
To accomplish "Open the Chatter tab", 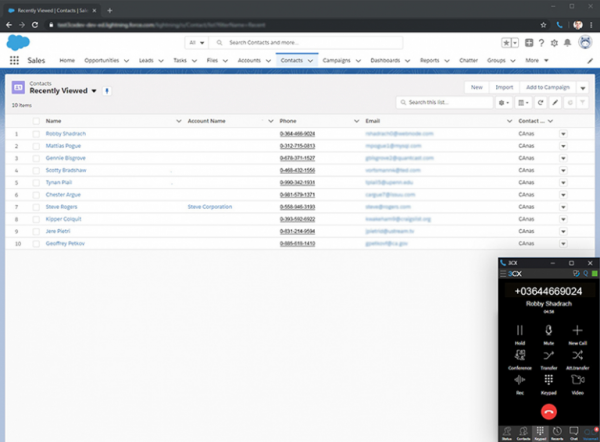I will point(465,61).
